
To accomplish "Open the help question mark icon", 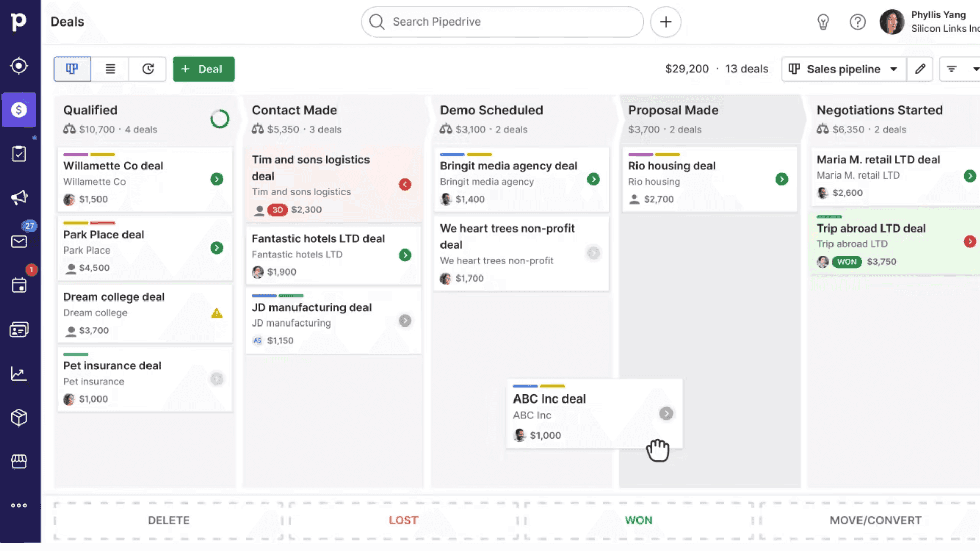I will click(857, 22).
